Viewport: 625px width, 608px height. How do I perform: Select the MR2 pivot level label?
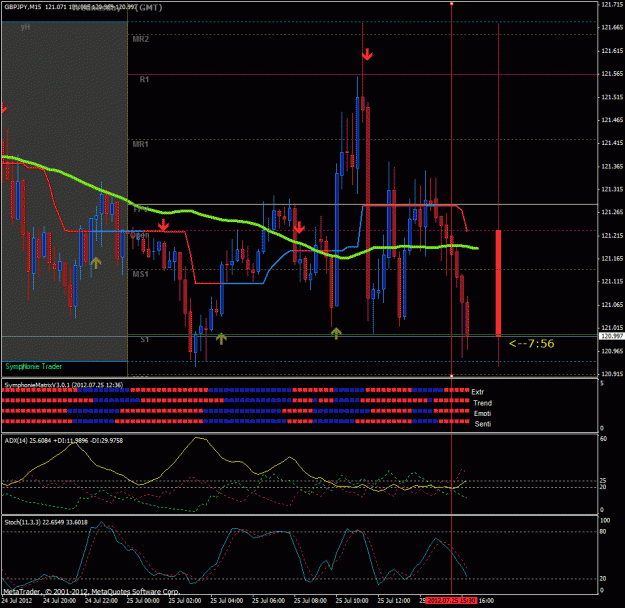point(141,39)
